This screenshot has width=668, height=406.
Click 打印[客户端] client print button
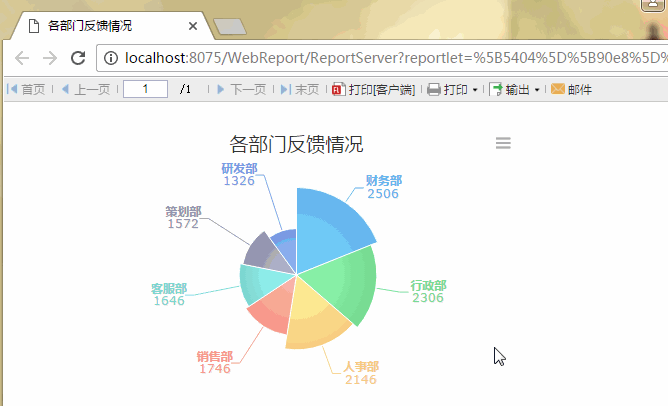point(373,89)
